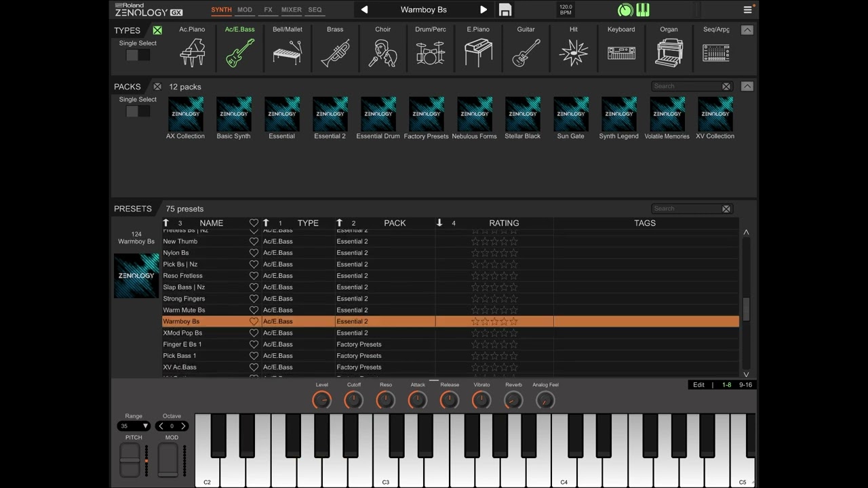Image resolution: width=868 pixels, height=488 pixels.
Task: Favorite the Warmboy Bs preset heart
Action: pos(254,321)
